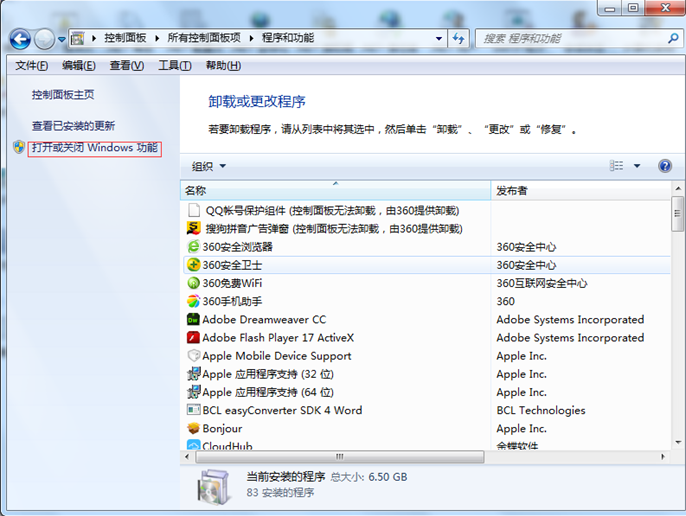Open the 文件(F) menu
The height and width of the screenshot is (516, 686).
[32, 66]
